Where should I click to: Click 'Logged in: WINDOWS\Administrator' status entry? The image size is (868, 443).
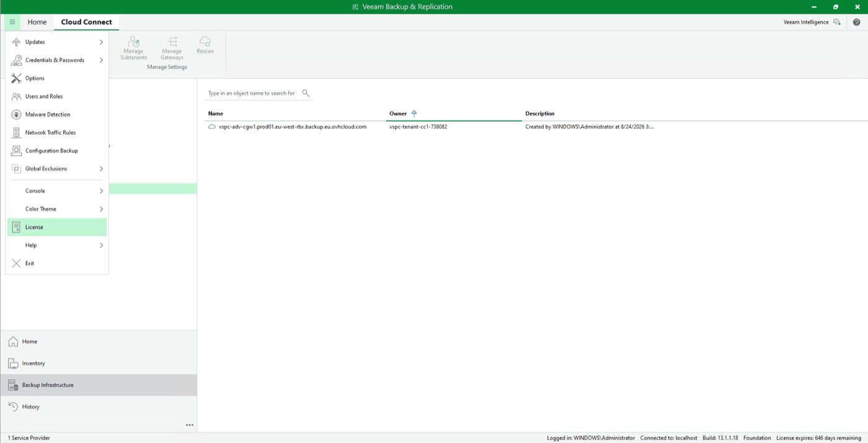pyautogui.click(x=591, y=438)
